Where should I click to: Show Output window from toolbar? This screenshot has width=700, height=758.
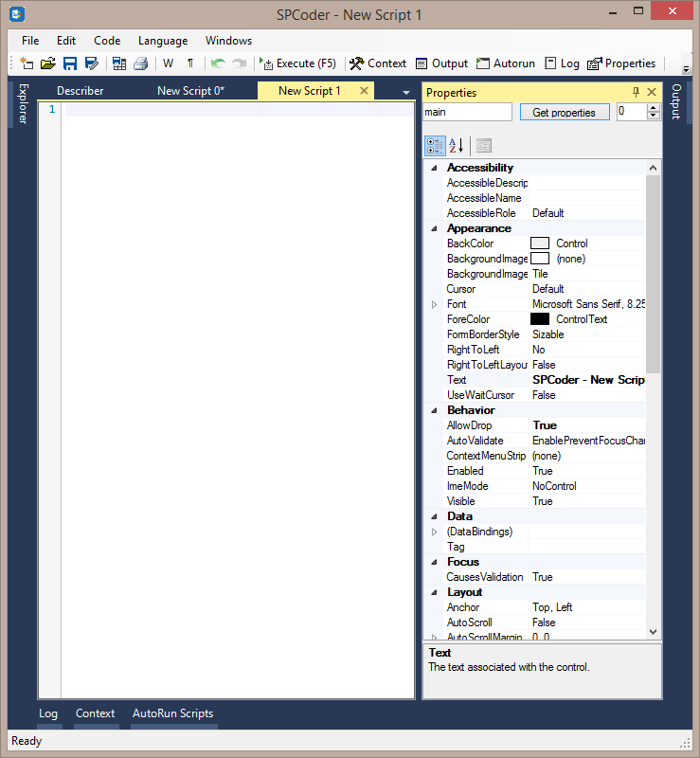[441, 63]
